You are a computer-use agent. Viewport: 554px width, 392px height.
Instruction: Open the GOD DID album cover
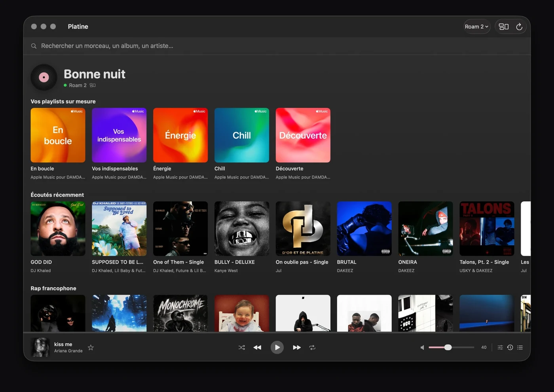point(58,229)
